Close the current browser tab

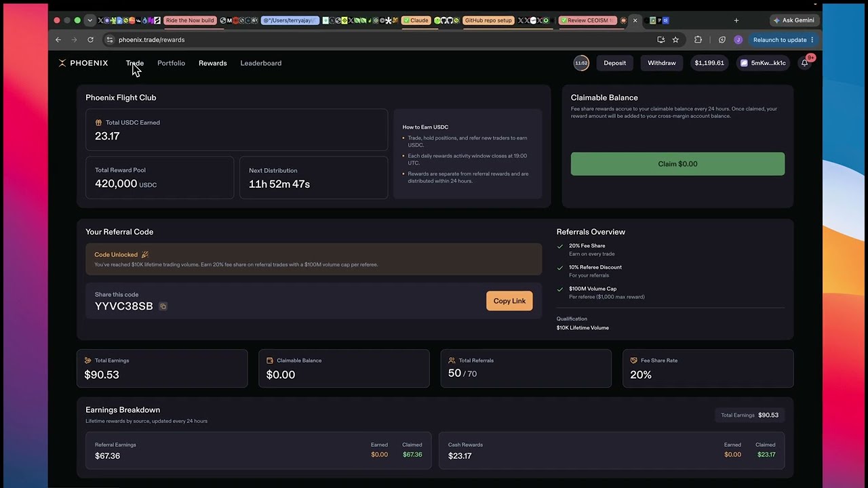coord(635,20)
